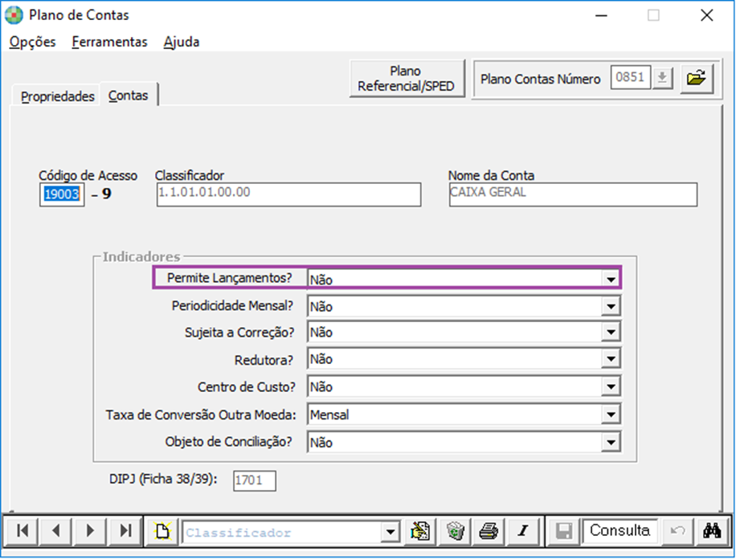Click the Consulta mode button
This screenshot has width=736, height=560.
619,531
